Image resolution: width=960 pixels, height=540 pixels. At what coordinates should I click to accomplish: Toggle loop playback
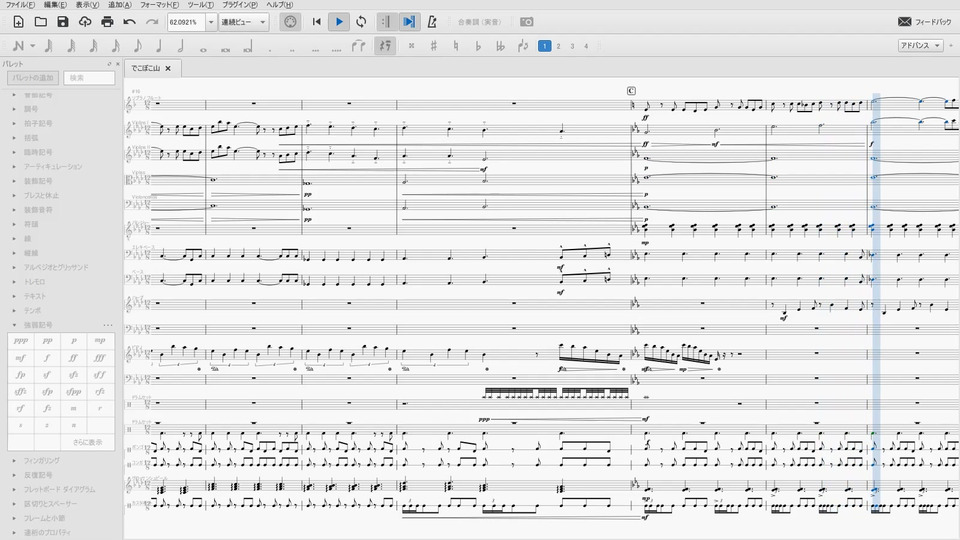click(361, 22)
